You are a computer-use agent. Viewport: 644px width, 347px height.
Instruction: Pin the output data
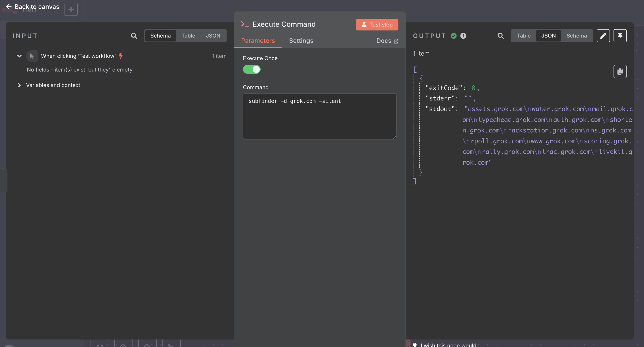click(x=620, y=36)
